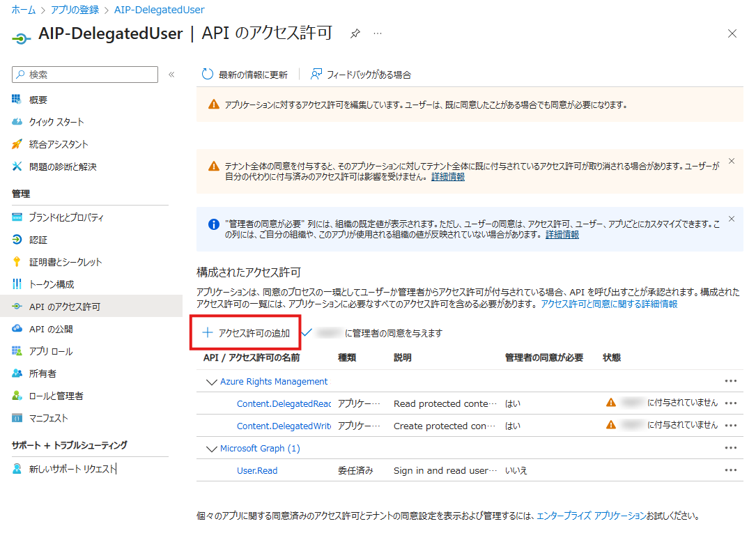Grant admin consent with に管理者の同意を与えます
The height and width of the screenshot is (549, 756).
tap(372, 332)
